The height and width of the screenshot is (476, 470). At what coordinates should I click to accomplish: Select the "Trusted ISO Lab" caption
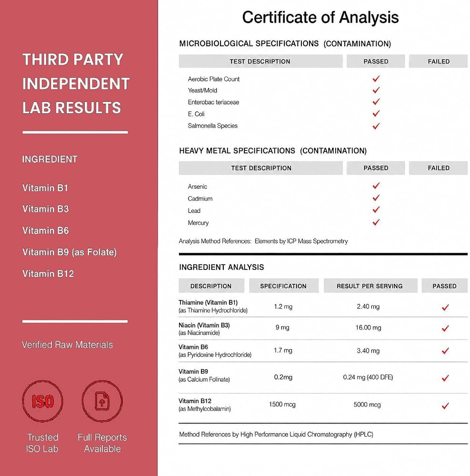pyautogui.click(x=42, y=443)
